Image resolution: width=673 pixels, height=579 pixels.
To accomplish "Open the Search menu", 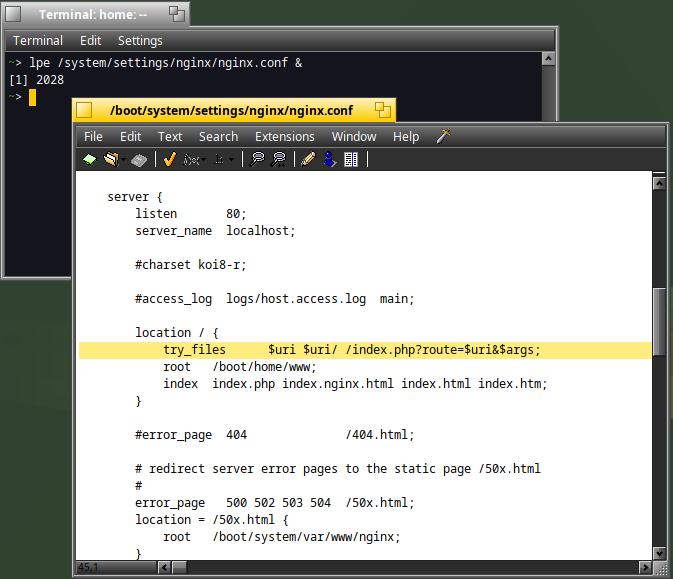I will [x=218, y=136].
